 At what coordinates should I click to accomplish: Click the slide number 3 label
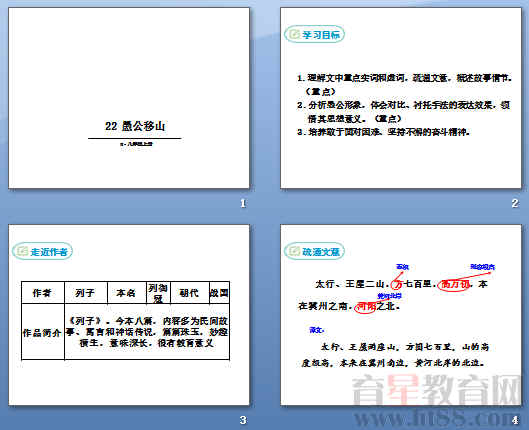coord(243,420)
